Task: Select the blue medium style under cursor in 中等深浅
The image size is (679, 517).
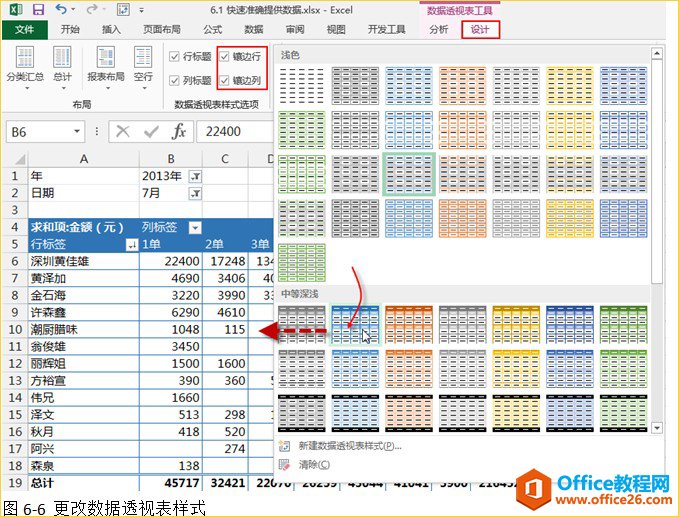Action: (x=355, y=325)
